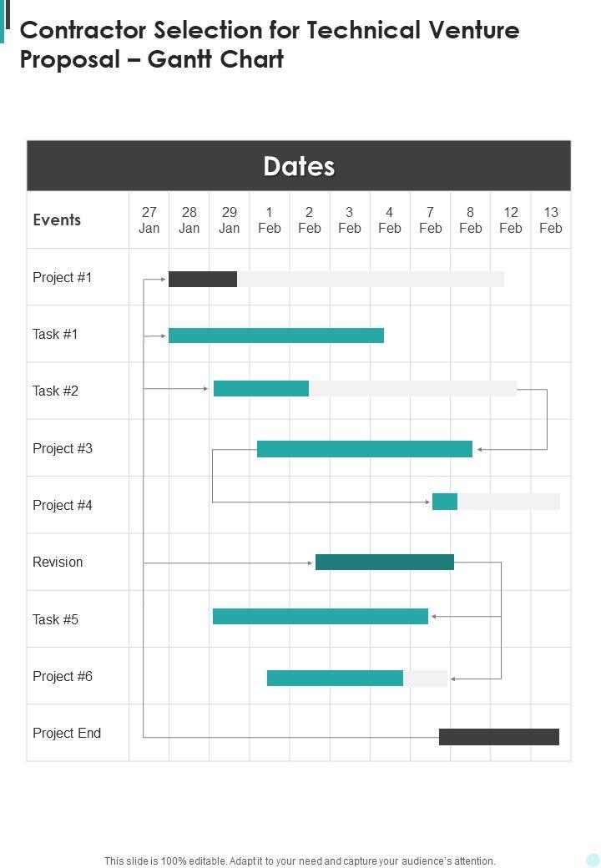Click the teal bar in the Project #3 row
The image size is (601, 868).
click(365, 449)
